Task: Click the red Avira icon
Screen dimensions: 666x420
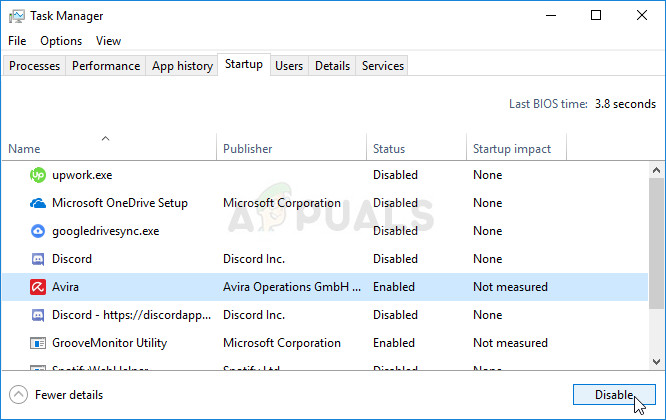Action: (x=38, y=287)
